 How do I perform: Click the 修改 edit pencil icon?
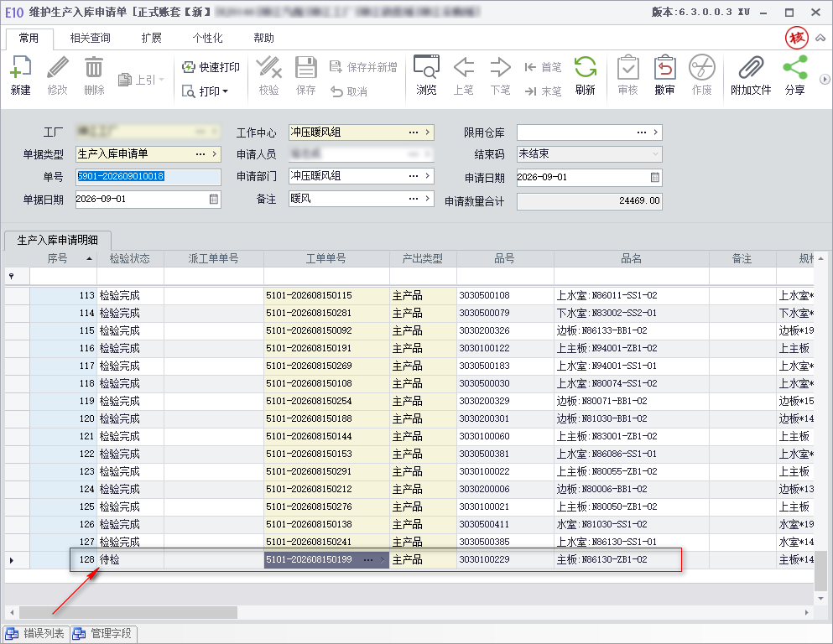(57, 75)
